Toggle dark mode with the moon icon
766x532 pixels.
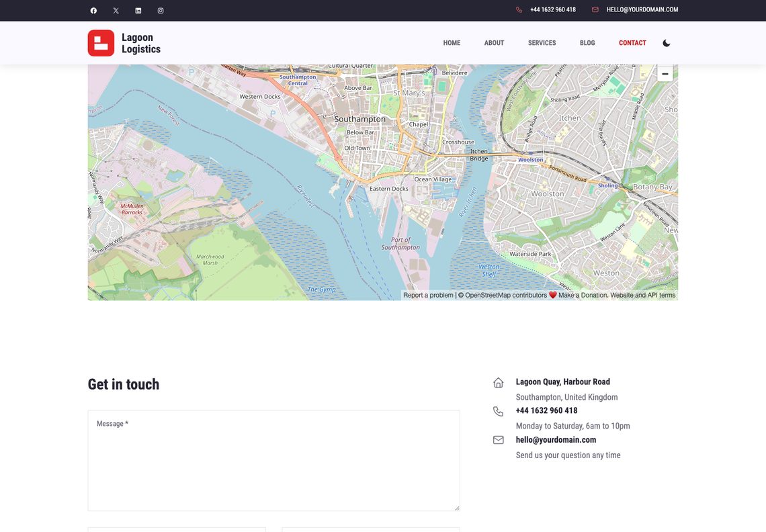point(667,43)
